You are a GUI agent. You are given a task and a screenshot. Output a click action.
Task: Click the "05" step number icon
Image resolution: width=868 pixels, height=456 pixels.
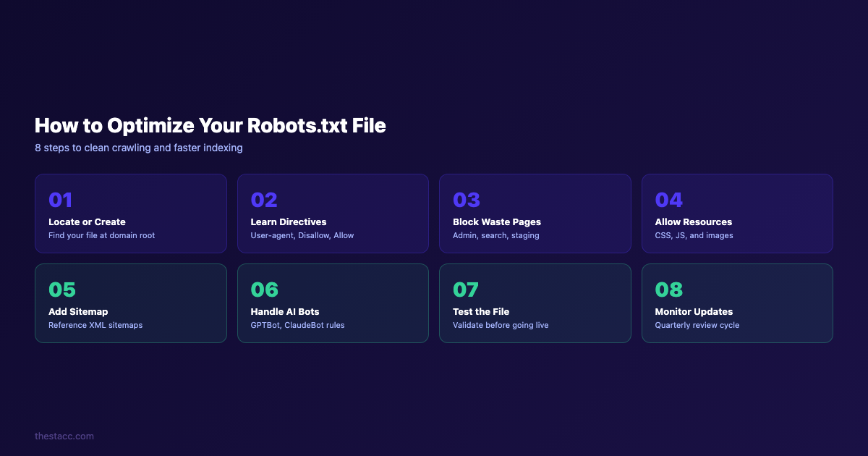pyautogui.click(x=61, y=290)
